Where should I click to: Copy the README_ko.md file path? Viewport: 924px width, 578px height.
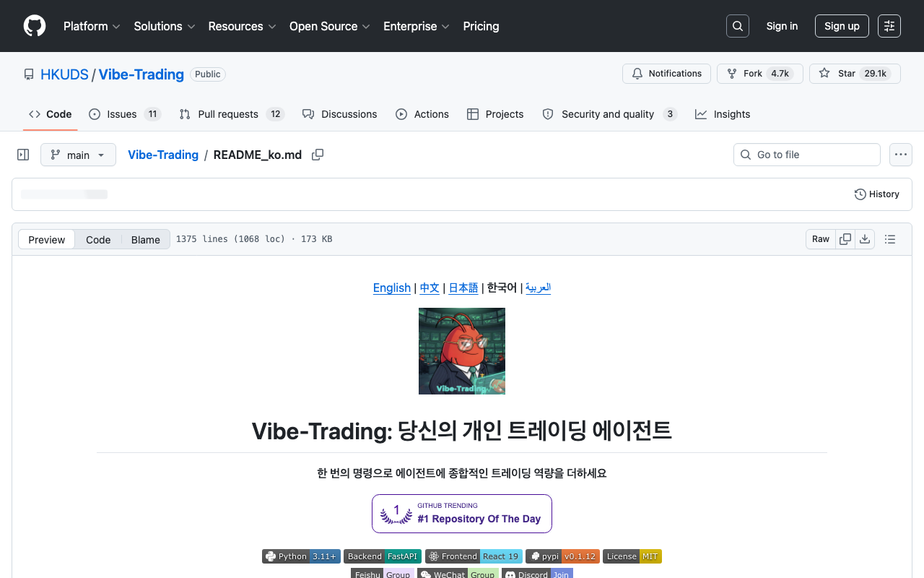318,155
